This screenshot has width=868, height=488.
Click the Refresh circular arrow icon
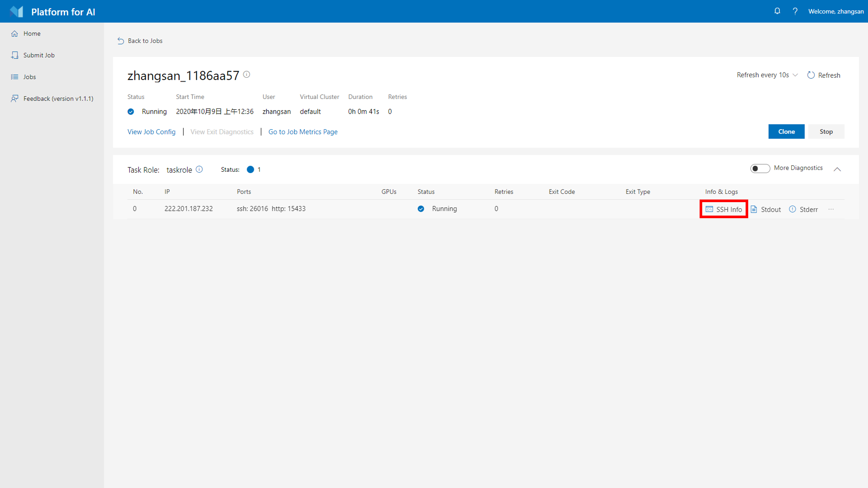811,75
